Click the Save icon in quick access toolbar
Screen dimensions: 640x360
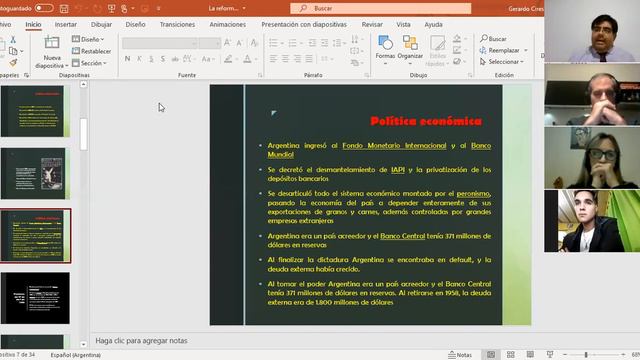click(x=64, y=8)
